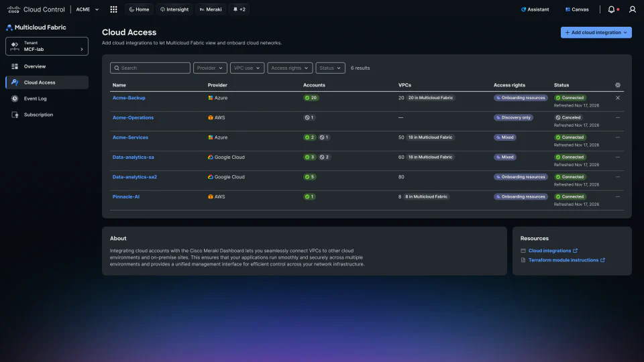
Task: Click the search magnifier icon
Action: coord(117,68)
